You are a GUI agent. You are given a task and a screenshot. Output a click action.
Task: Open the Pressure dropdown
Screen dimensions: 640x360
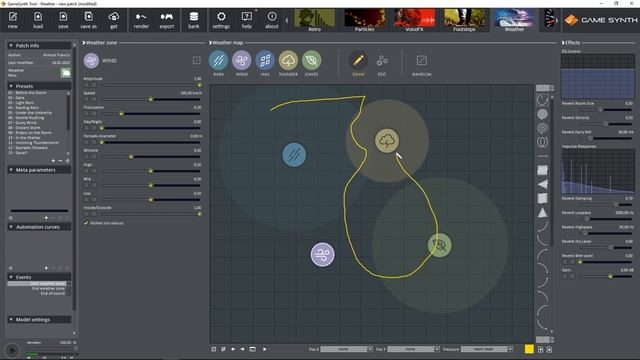(x=487, y=349)
